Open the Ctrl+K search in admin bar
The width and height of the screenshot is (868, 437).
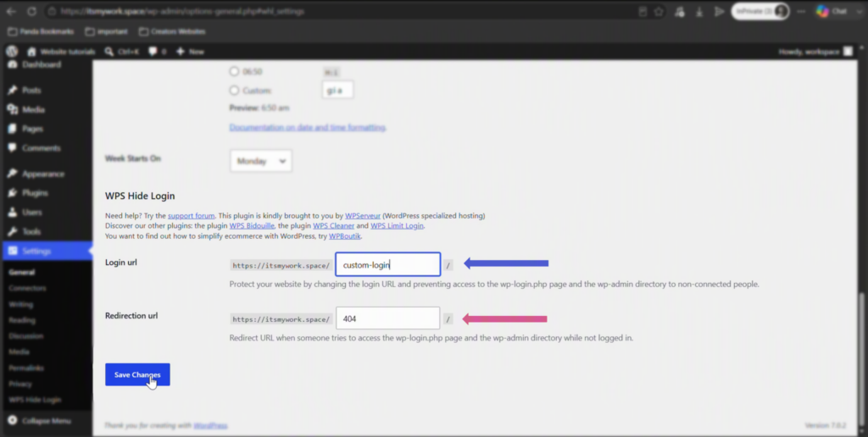coord(122,52)
